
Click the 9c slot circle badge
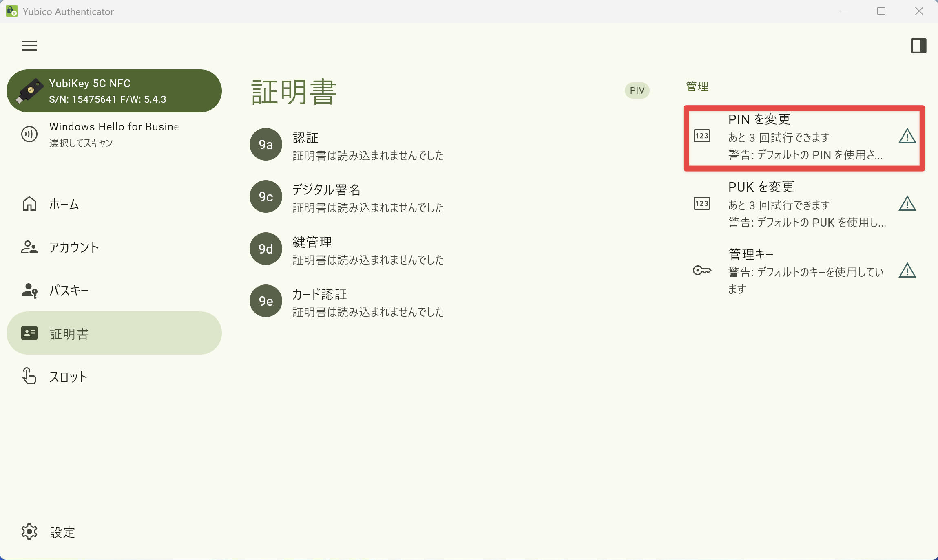(x=266, y=196)
